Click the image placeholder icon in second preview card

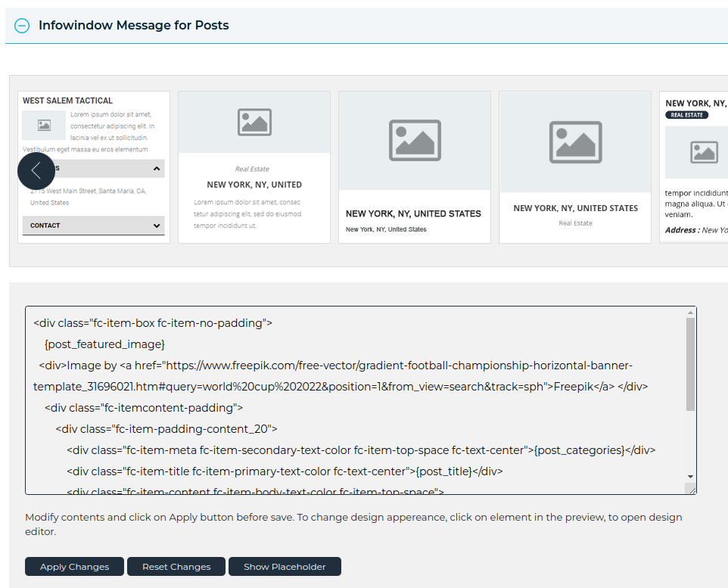254,123
